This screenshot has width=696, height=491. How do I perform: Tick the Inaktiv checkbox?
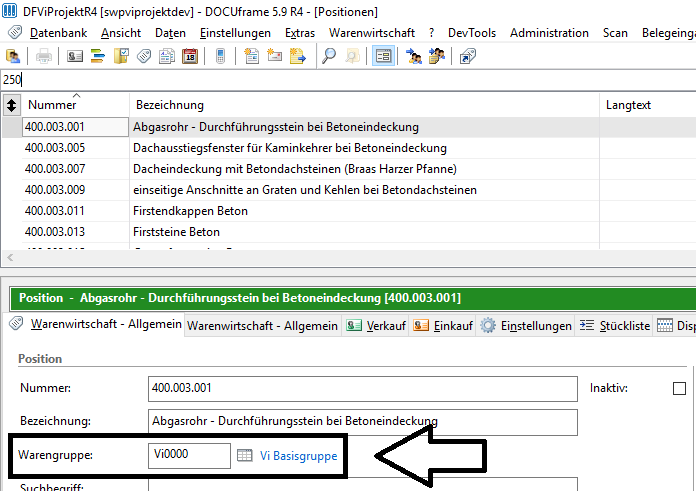(x=679, y=388)
